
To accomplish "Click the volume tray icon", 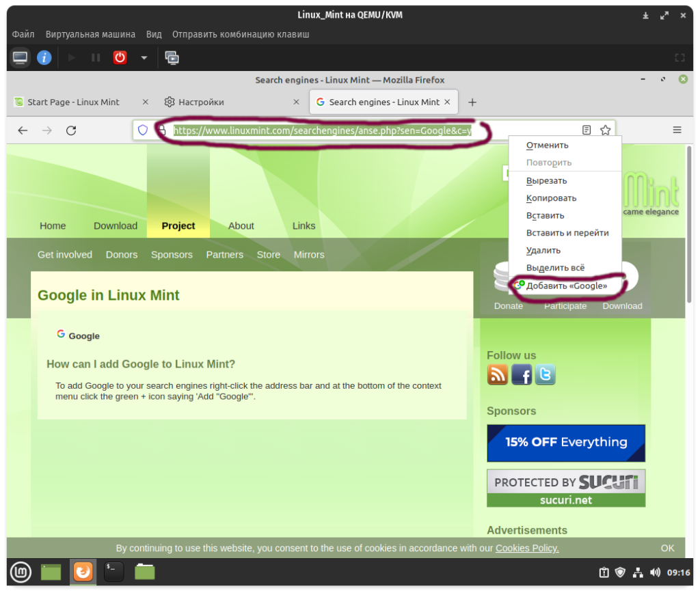I will [655, 573].
